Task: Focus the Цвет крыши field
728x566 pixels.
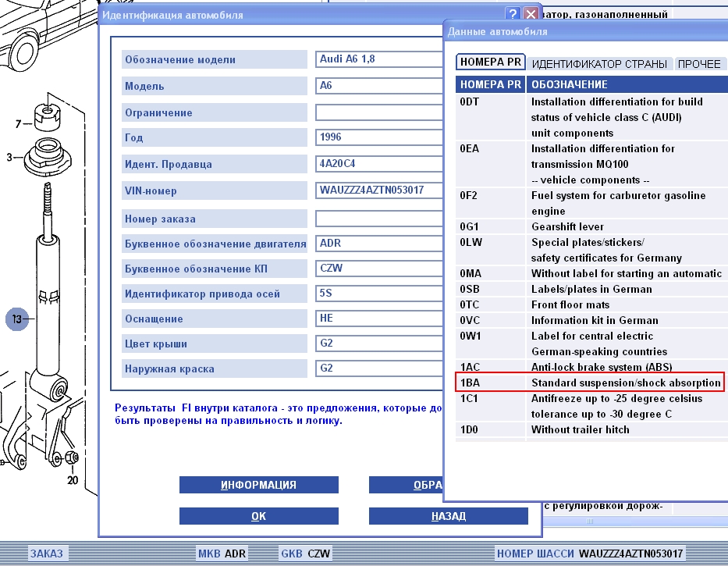Action: point(379,344)
